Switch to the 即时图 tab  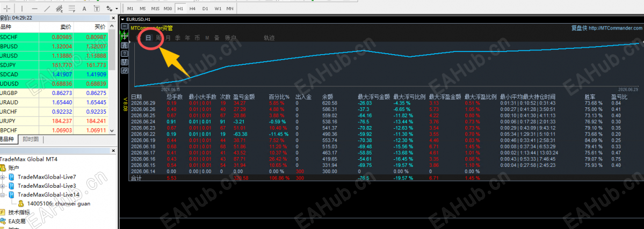point(31,139)
